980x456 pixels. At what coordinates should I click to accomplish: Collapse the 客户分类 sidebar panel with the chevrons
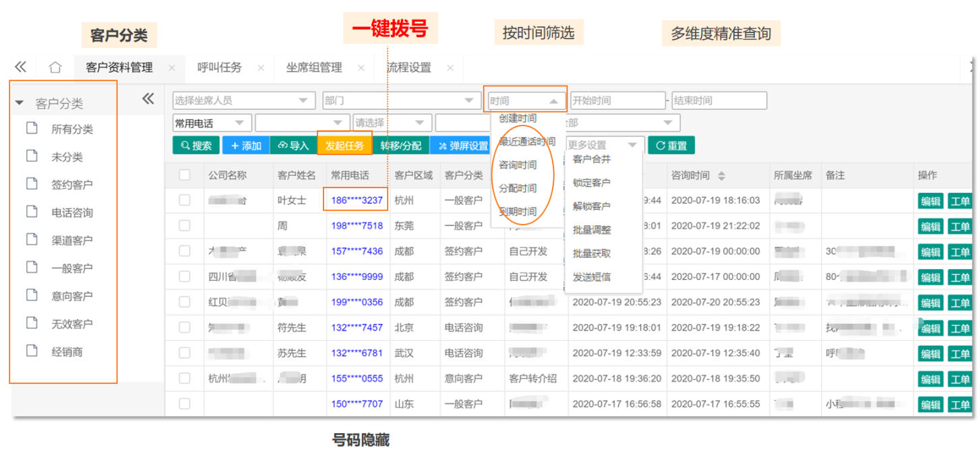(148, 99)
